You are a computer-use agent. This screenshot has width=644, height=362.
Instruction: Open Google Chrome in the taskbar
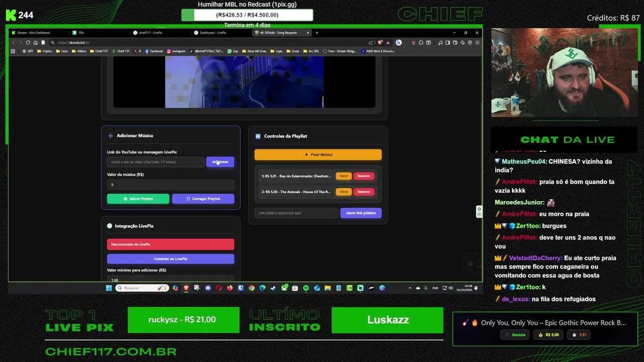click(252, 288)
